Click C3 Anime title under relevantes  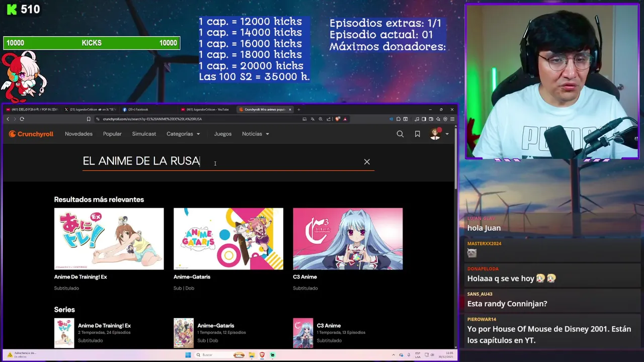coord(305,277)
